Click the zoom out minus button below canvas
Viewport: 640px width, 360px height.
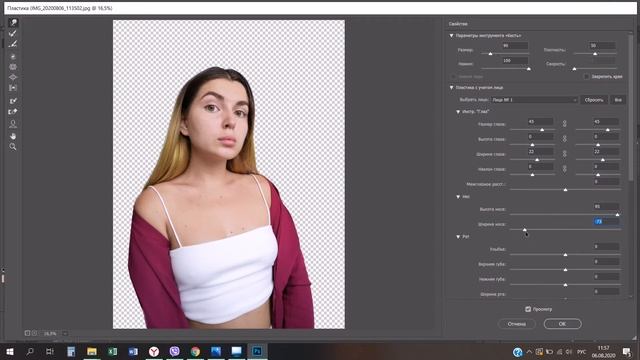pos(27,333)
